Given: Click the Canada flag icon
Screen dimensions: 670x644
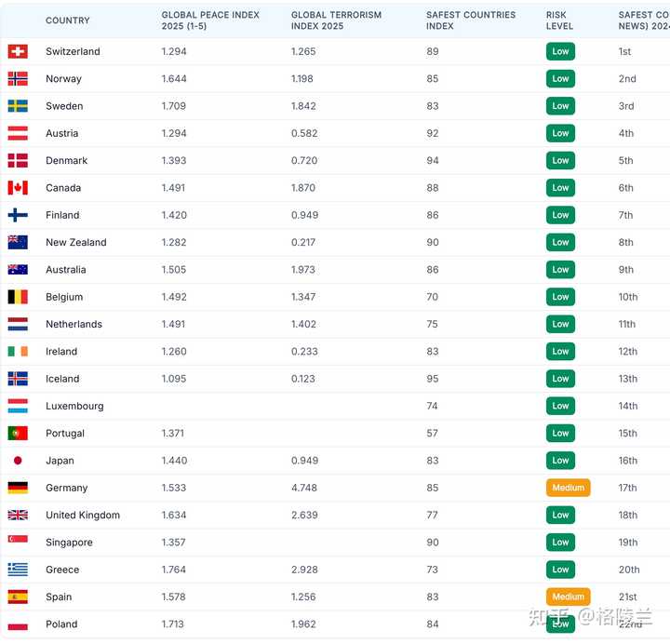Looking at the screenshot, I should (x=18, y=188).
